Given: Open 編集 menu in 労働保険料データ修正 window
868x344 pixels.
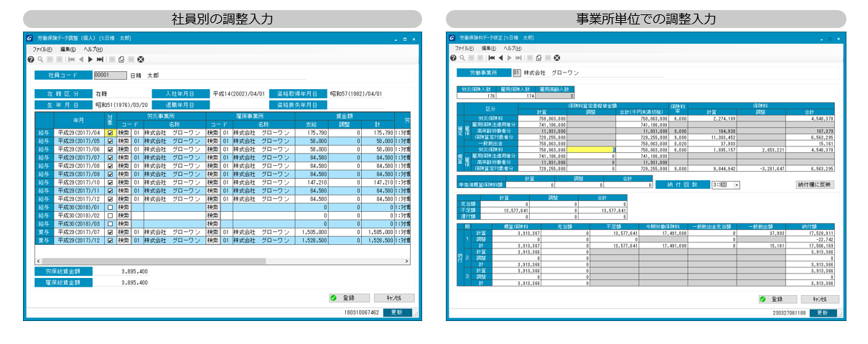Looking at the screenshot, I should [490, 48].
